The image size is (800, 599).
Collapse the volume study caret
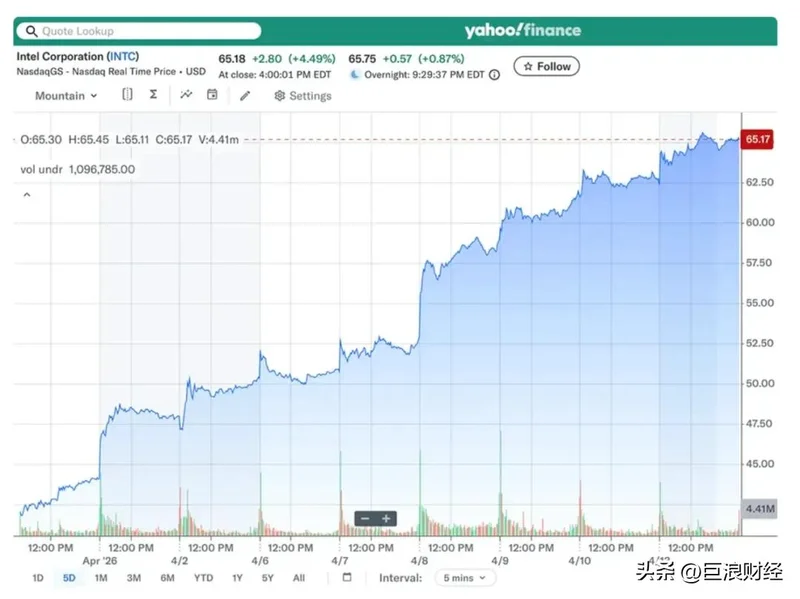[x=26, y=195]
